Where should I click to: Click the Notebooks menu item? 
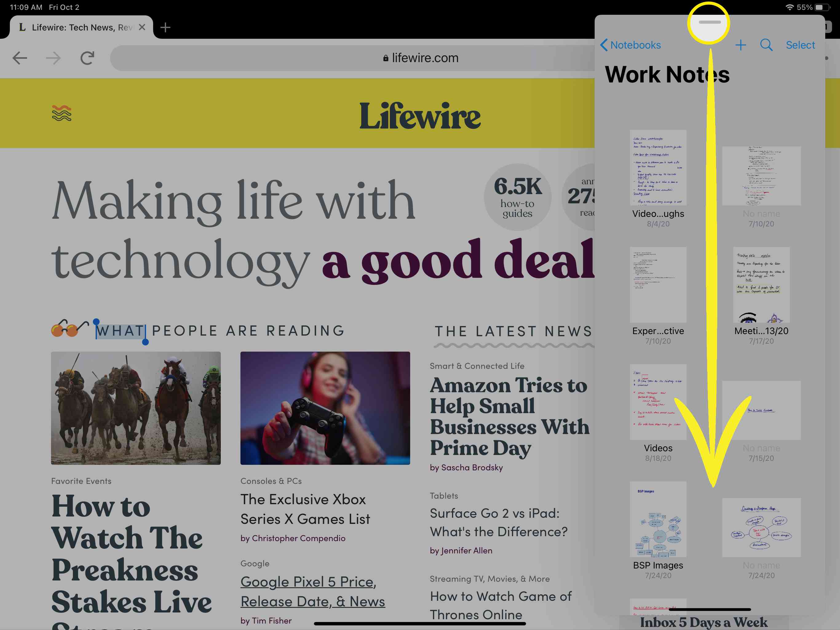coord(630,44)
